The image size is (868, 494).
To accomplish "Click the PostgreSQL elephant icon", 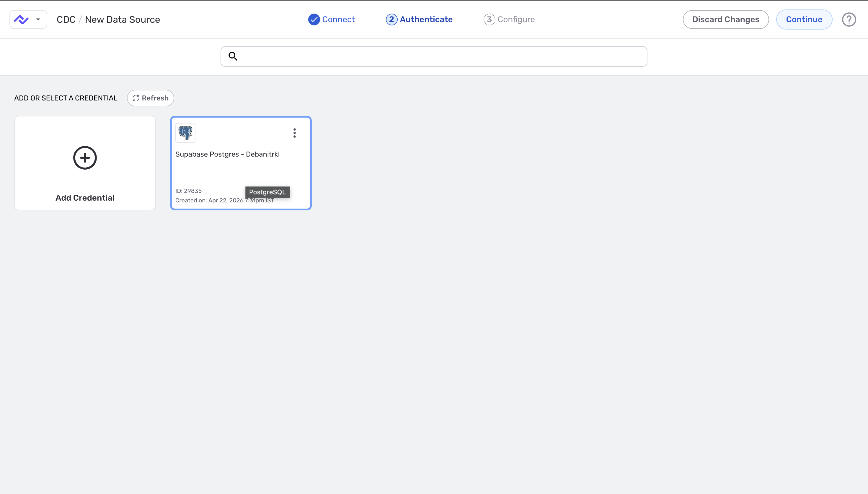I will point(185,133).
